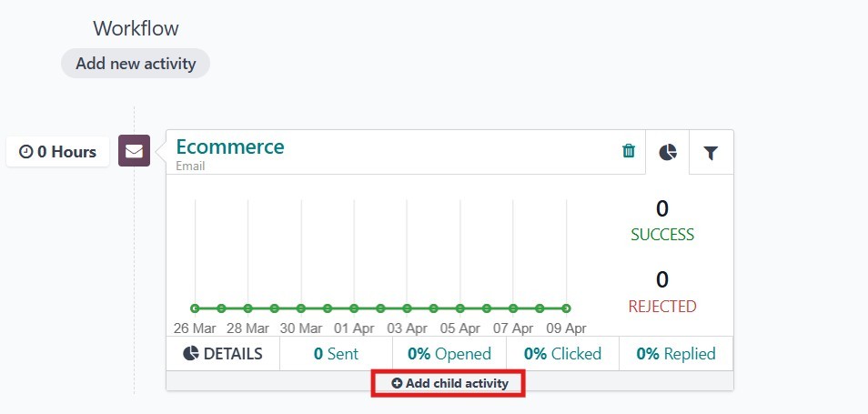Click the clock icon beside 0 Hours
Screen dimensions: 868x414
pos(26,152)
